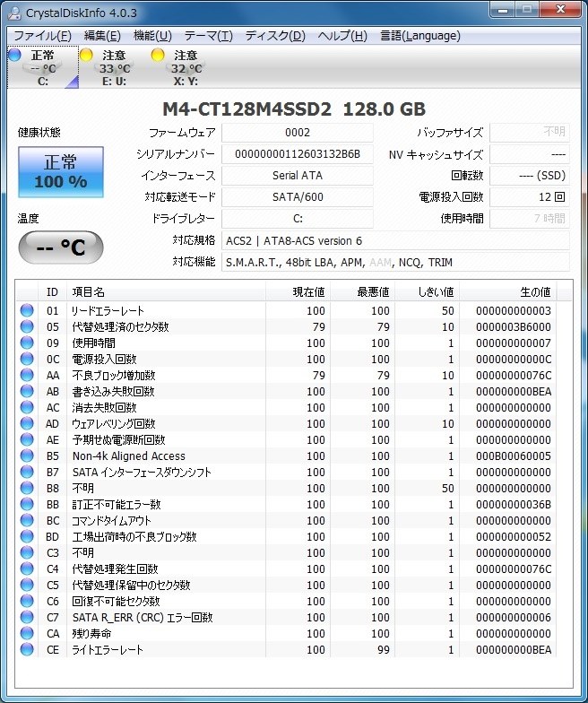Click the しきい値 column header
This screenshot has height=703, width=588.
(x=427, y=292)
